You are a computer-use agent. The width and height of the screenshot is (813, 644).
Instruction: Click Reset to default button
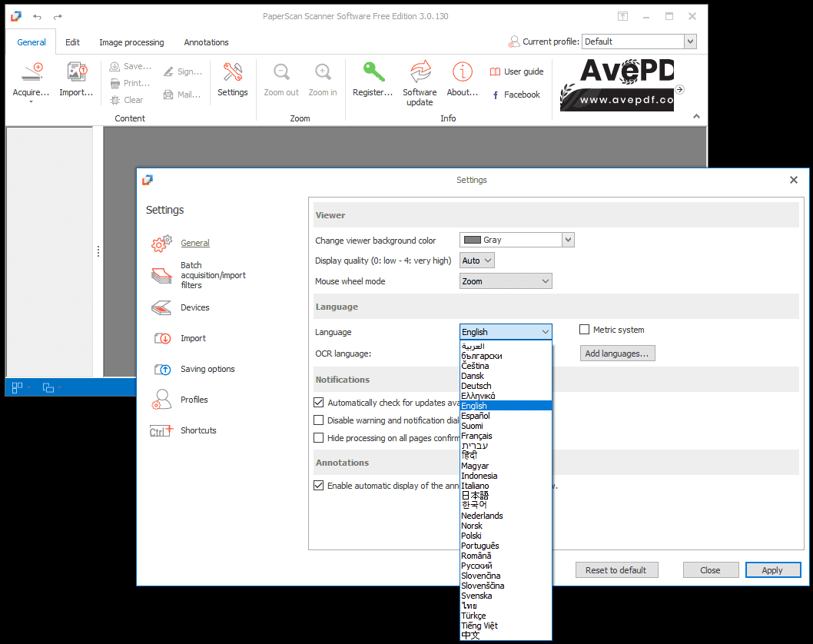point(616,570)
